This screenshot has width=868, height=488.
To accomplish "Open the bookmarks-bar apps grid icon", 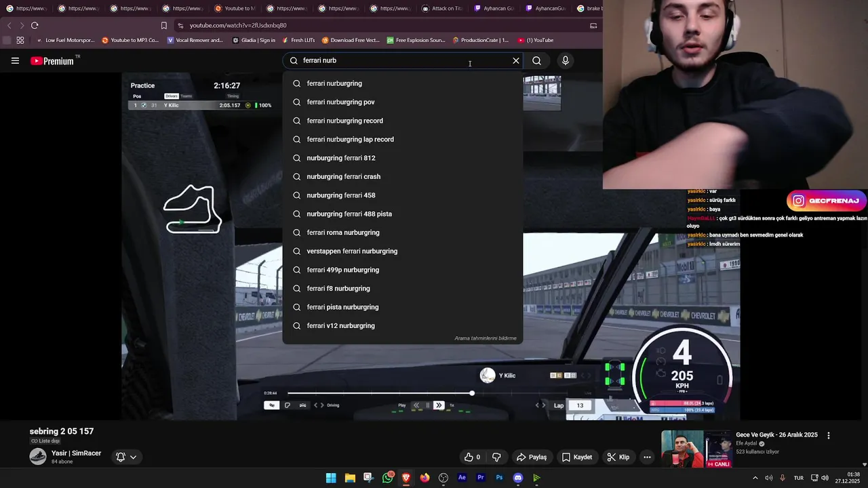I will tap(20, 40).
